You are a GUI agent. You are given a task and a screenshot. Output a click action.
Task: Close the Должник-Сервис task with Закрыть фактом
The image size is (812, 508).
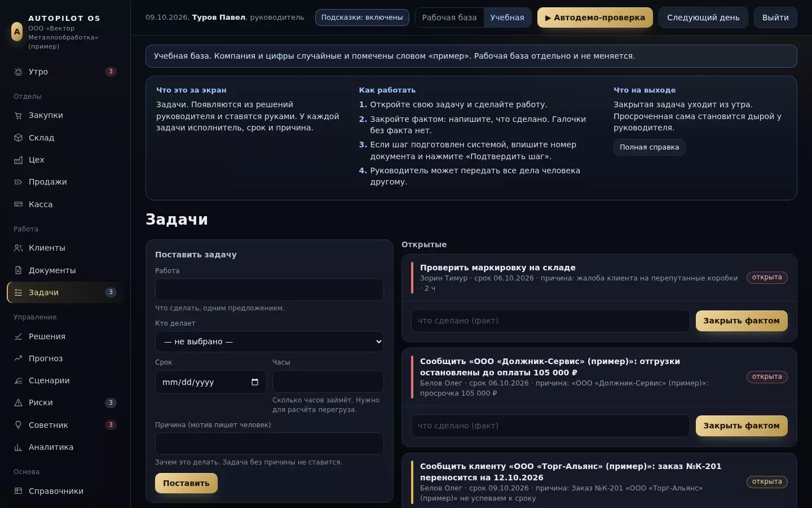tap(742, 426)
